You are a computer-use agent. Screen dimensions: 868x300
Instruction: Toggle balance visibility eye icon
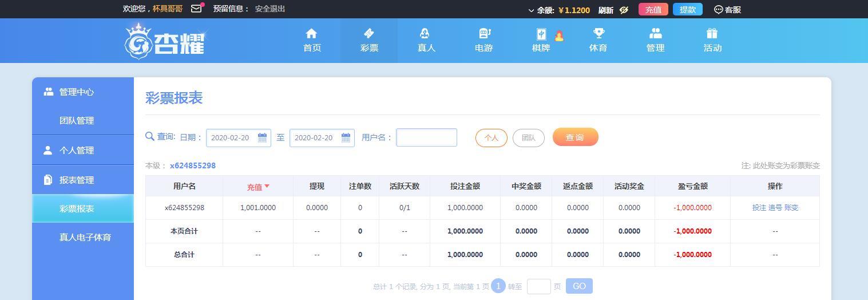[x=624, y=10]
